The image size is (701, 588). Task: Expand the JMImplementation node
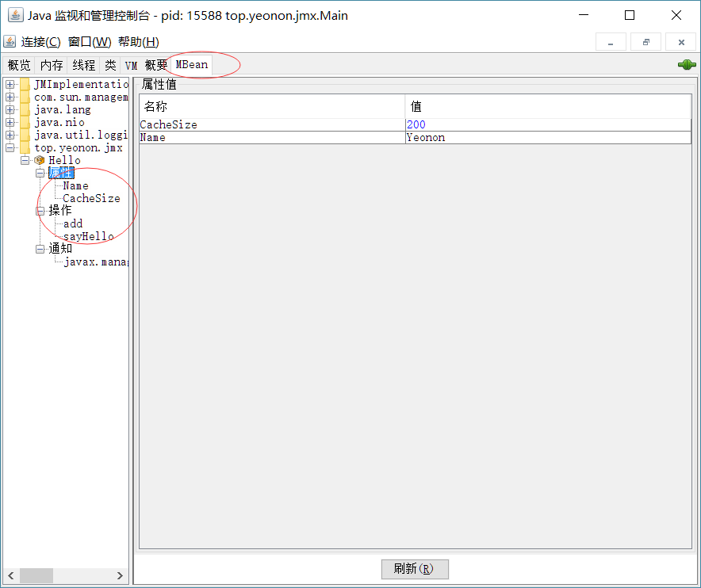10,85
